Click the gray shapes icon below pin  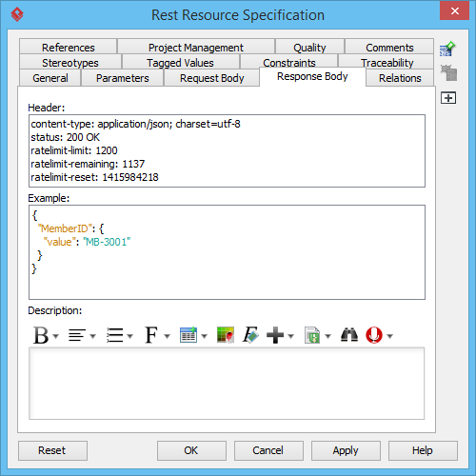coord(448,73)
